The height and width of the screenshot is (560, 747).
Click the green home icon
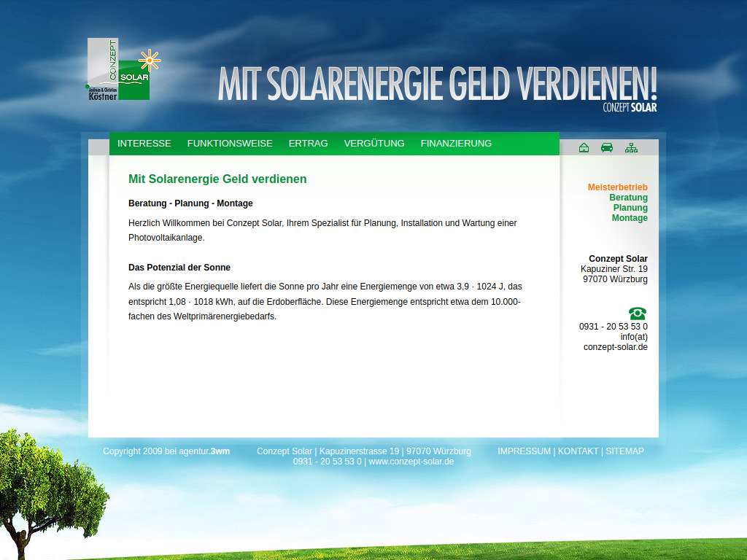point(584,147)
